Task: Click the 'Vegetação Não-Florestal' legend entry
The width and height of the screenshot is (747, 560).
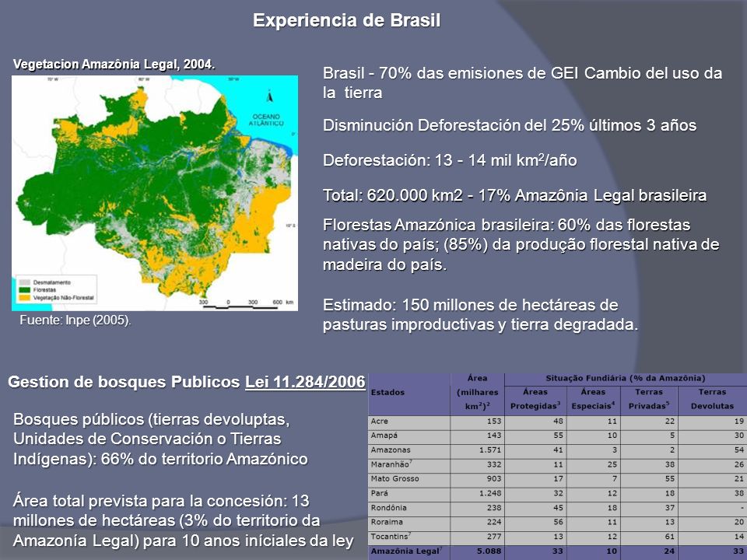Action: pos(63,298)
